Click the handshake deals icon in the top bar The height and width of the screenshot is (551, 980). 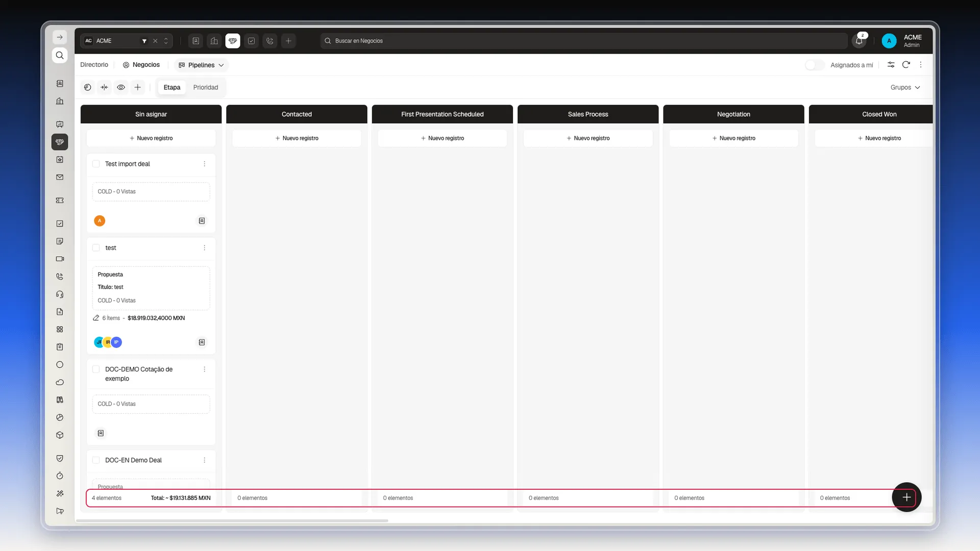pos(233,41)
